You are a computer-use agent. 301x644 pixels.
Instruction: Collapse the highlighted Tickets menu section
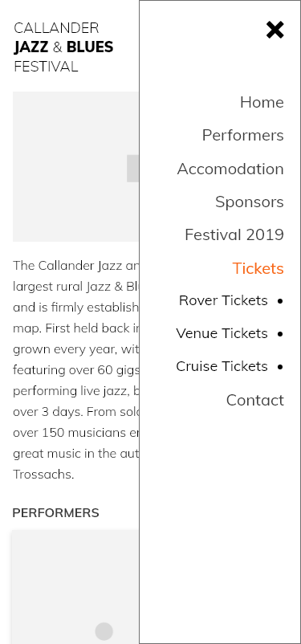[258, 268]
